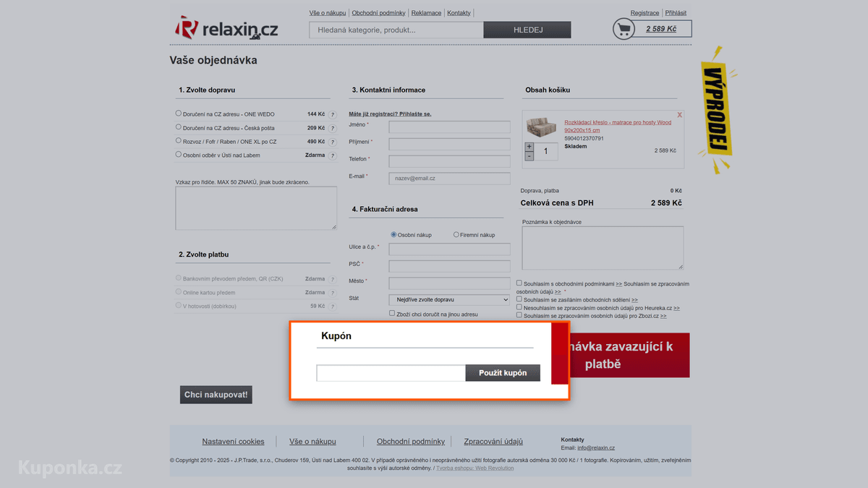Show help for online card payment
The height and width of the screenshot is (488, 868).
click(333, 293)
